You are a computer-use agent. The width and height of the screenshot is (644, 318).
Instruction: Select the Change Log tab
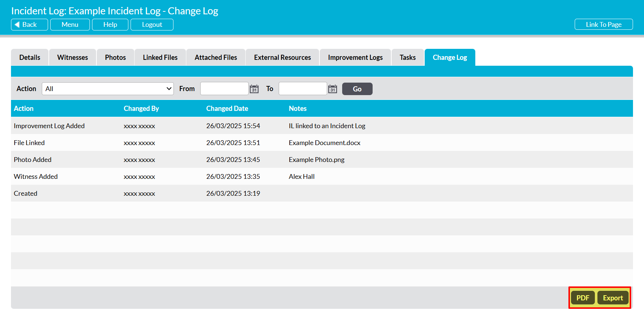click(x=450, y=57)
